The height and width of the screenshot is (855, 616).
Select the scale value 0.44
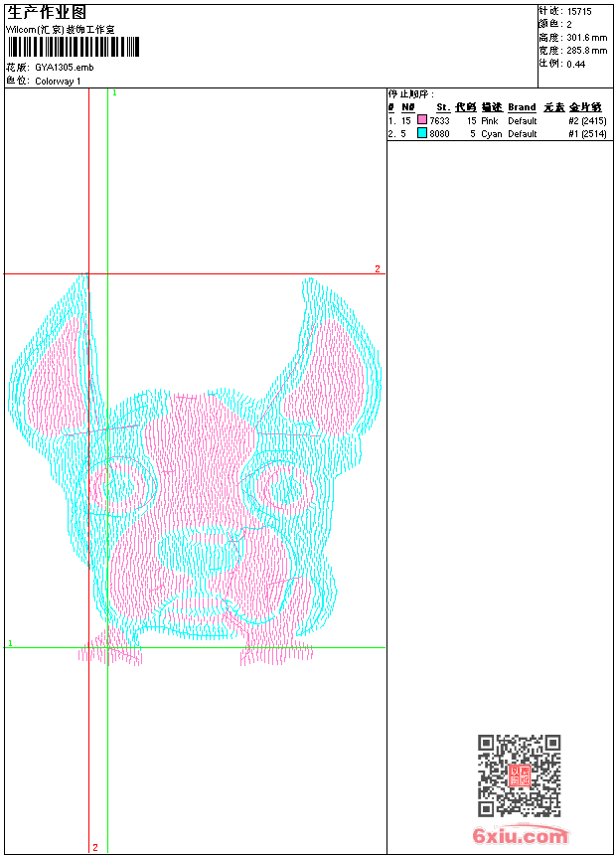coord(575,65)
